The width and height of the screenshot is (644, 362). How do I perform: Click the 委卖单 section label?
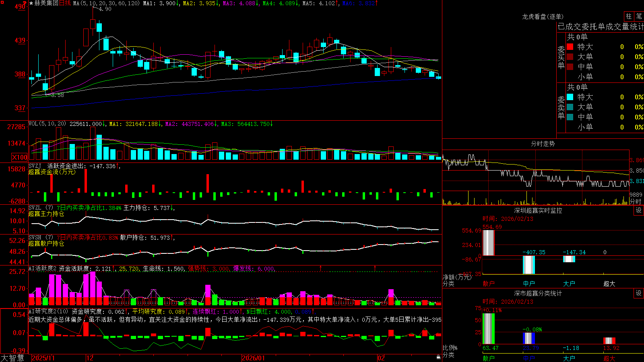[x=561, y=107]
